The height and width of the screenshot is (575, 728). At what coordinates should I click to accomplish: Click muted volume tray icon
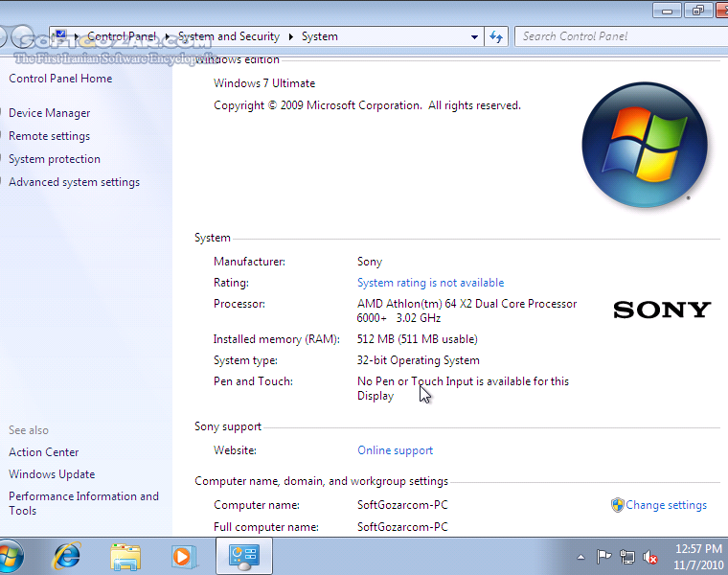(650, 557)
